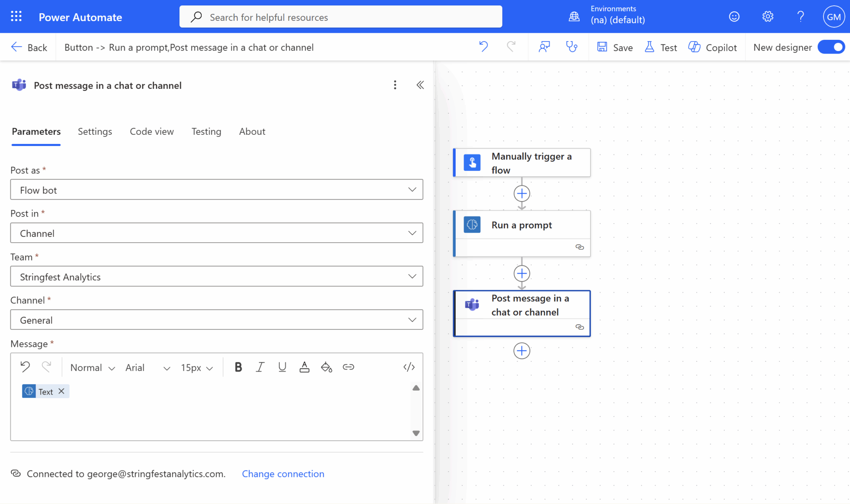Open the Settings tab
Image resolution: width=850 pixels, height=504 pixels.
click(95, 131)
